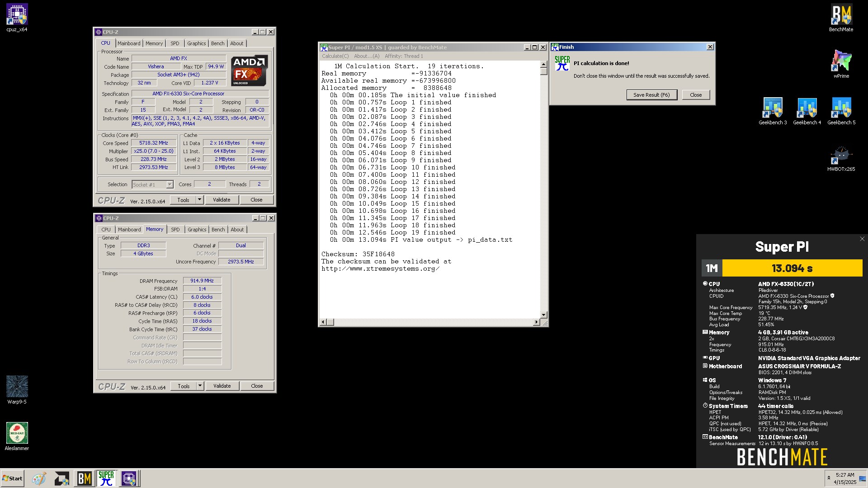This screenshot has height=488, width=868.
Task: Close the BenchMate result overlay panel
Action: click(862, 239)
